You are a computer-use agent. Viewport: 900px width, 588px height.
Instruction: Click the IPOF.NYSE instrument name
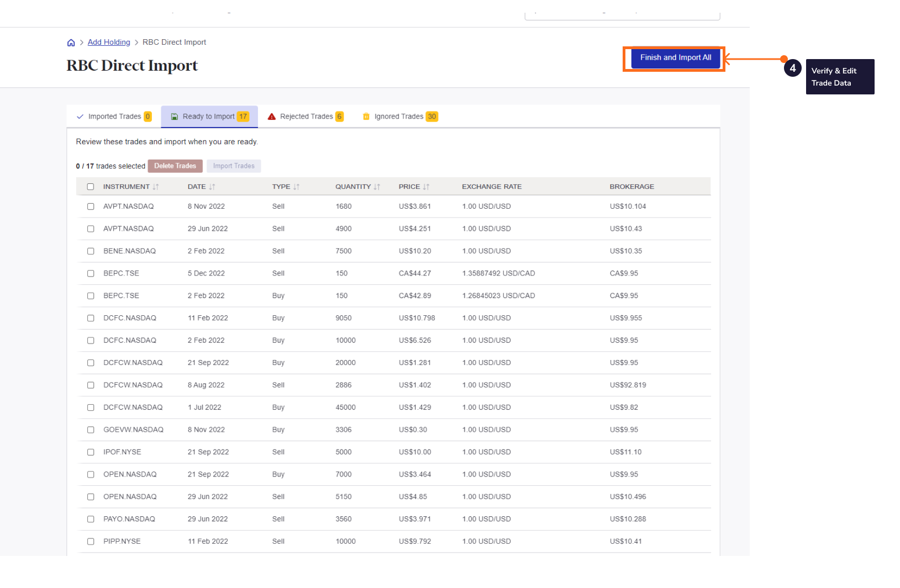click(122, 452)
